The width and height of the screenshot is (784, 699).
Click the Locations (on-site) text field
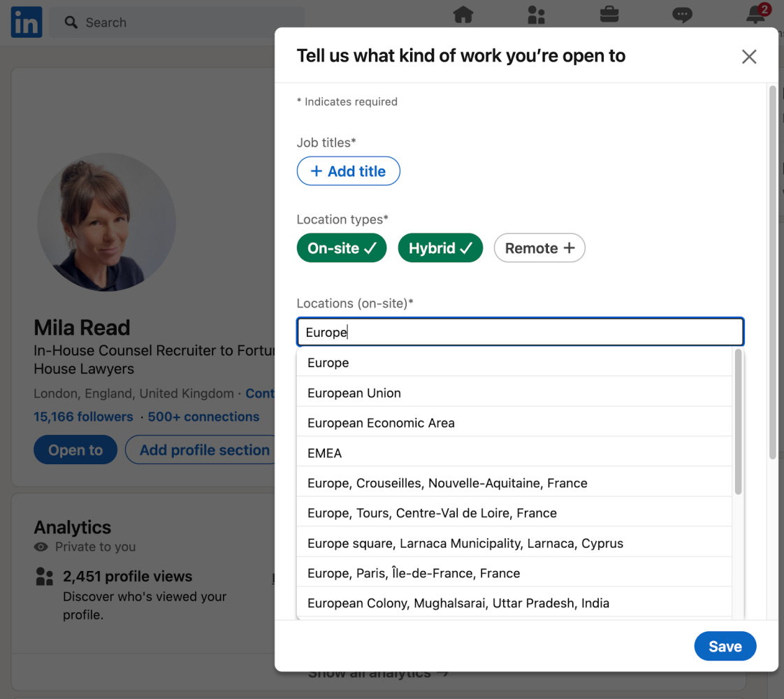point(520,332)
